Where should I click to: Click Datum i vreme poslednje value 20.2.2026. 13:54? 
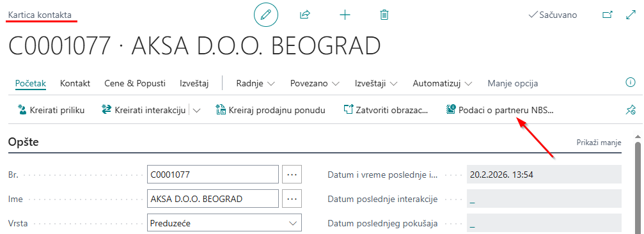click(x=544, y=175)
